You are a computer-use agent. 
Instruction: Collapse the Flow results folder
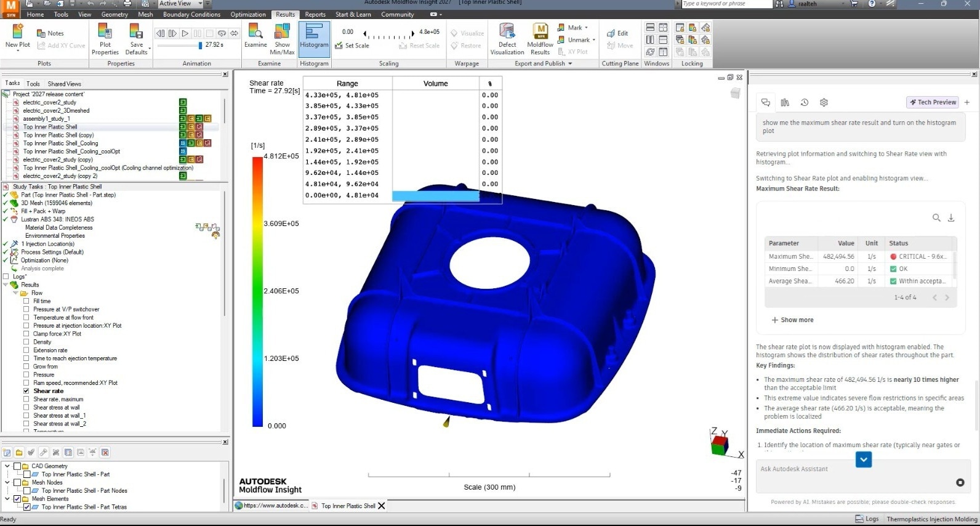point(17,293)
